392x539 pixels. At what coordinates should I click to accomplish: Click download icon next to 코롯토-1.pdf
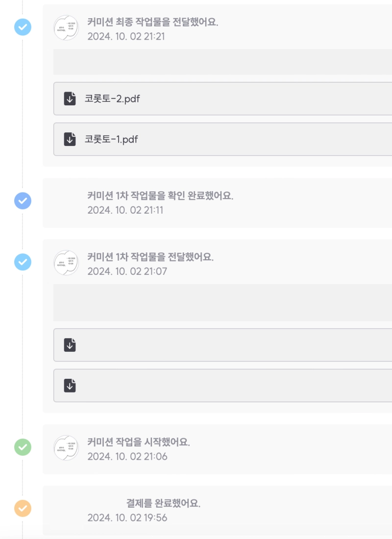[x=70, y=139]
